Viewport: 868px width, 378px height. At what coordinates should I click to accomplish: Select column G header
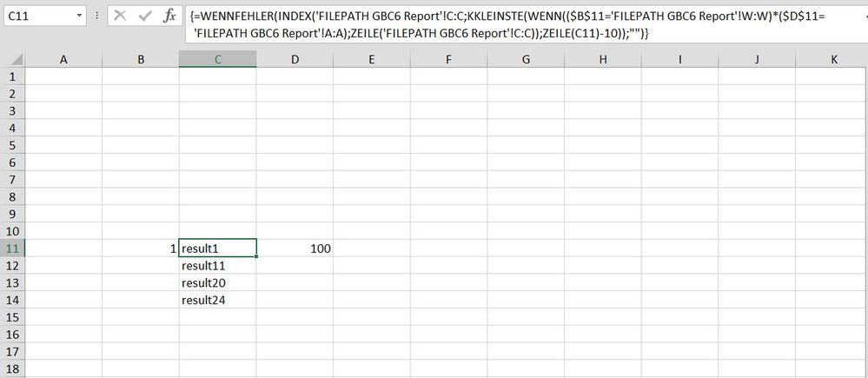coord(526,59)
